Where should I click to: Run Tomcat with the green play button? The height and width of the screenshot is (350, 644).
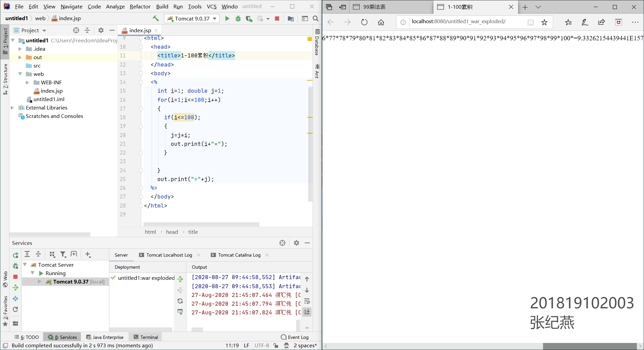227,18
